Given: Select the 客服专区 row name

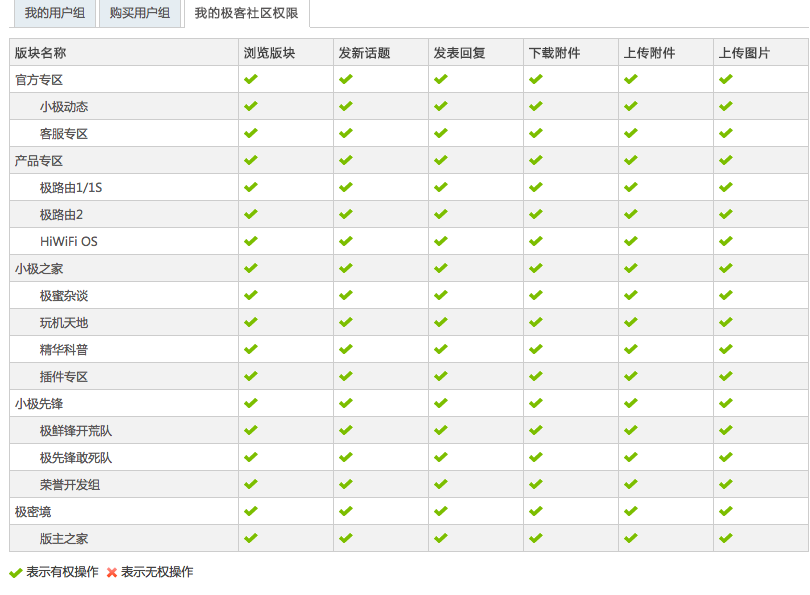Looking at the screenshot, I should click(x=64, y=134).
